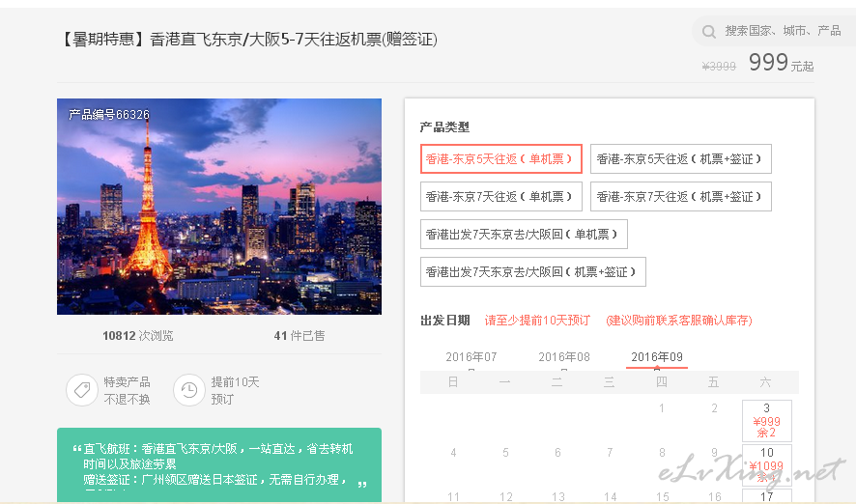
Task: Select 香港-东京7天往返（机票+签证）option
Action: (x=681, y=196)
